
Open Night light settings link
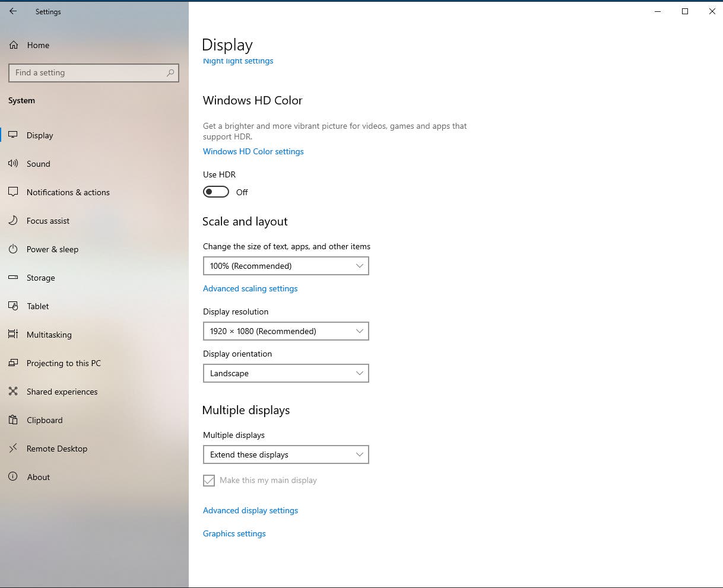pos(238,61)
